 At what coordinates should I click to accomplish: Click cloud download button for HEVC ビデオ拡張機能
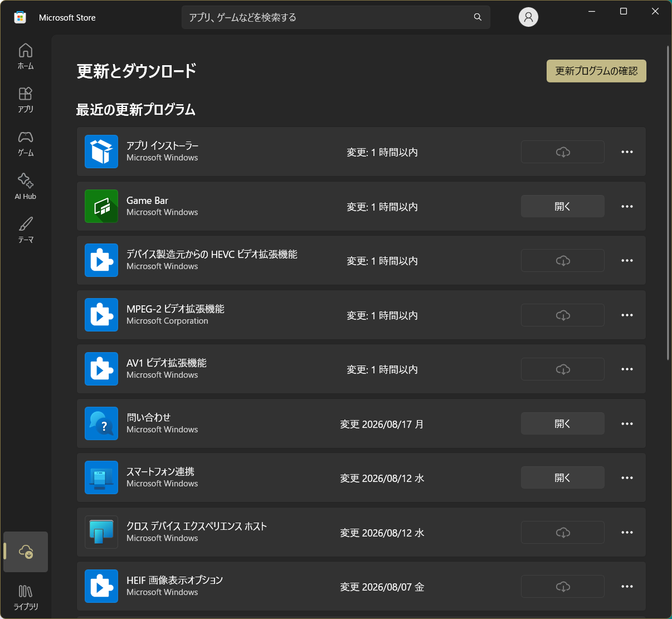click(563, 260)
